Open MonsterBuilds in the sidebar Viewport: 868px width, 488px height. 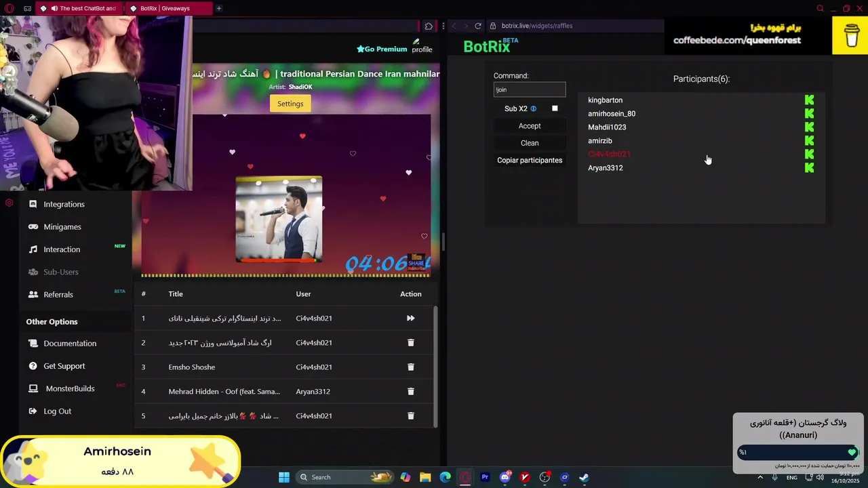pyautogui.click(x=70, y=388)
